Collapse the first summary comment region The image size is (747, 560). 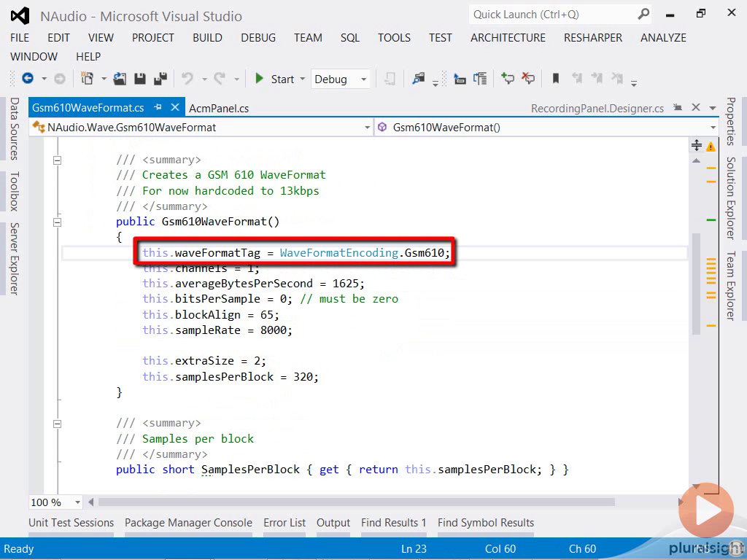57,160
